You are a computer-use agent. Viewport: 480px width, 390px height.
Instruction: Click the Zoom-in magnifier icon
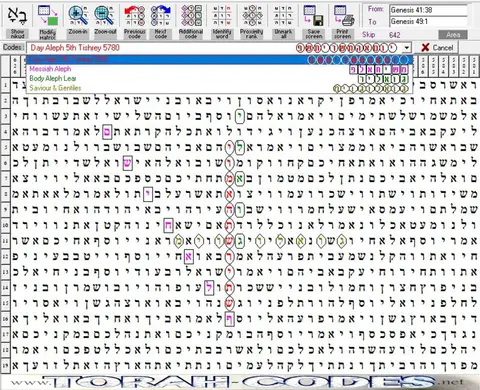click(78, 16)
